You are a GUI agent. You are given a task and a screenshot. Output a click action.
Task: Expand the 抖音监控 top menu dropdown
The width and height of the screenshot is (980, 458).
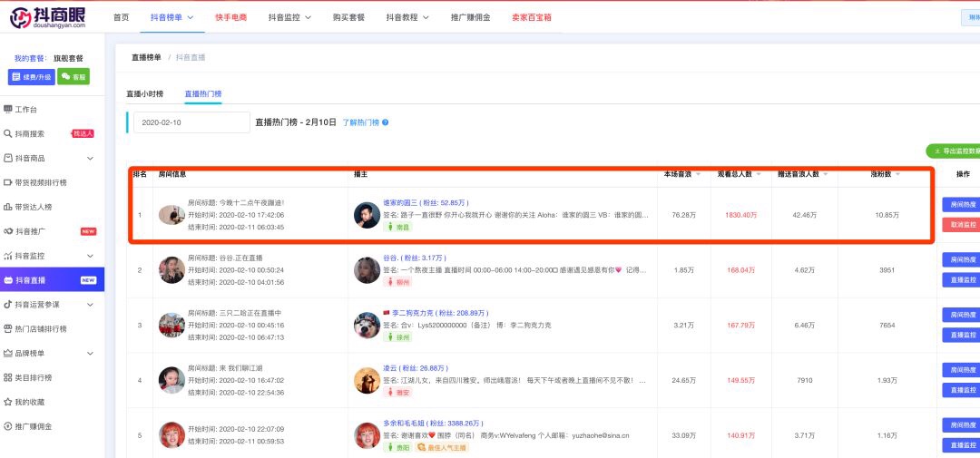point(308,17)
